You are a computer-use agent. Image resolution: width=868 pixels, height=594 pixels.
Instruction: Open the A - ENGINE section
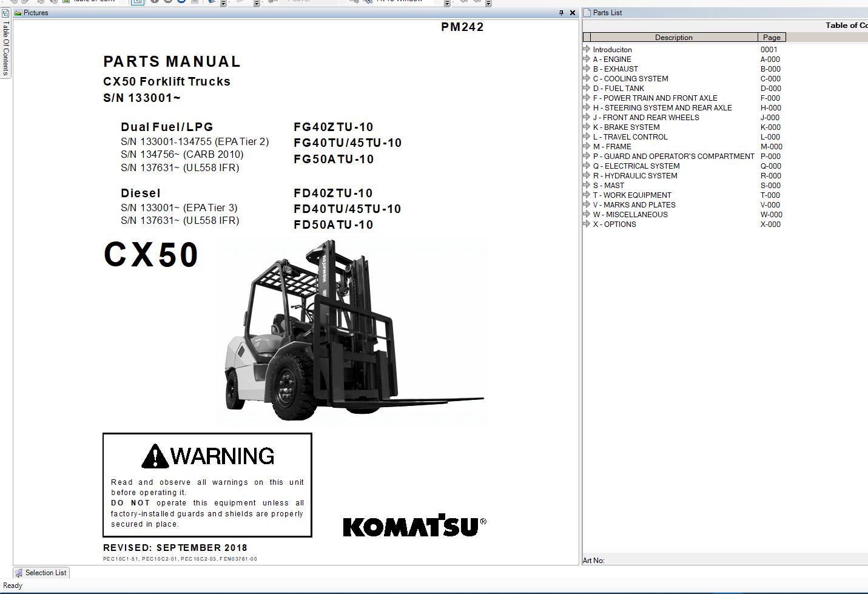click(x=612, y=59)
